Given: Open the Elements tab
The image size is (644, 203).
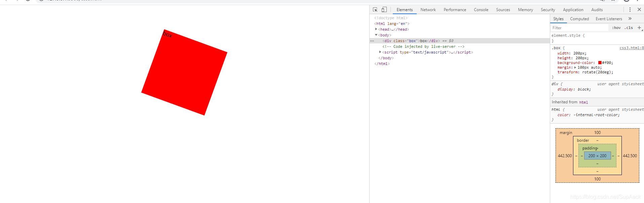Looking at the screenshot, I should pyautogui.click(x=405, y=10).
